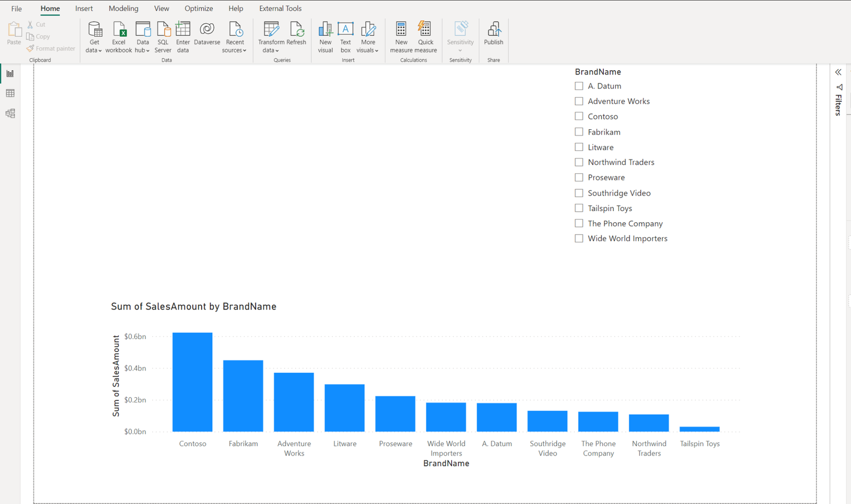
Task: Open the Optimize ribbon tab
Action: point(199,9)
